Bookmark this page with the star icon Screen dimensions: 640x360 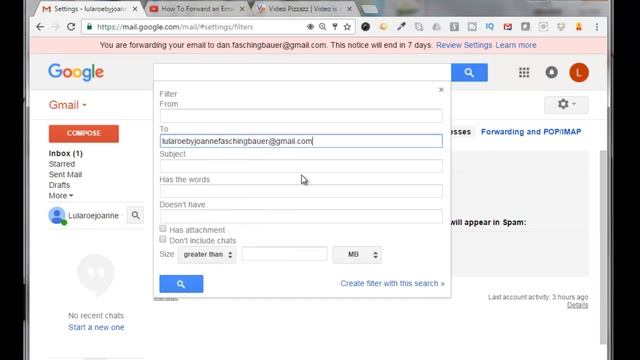[347, 27]
